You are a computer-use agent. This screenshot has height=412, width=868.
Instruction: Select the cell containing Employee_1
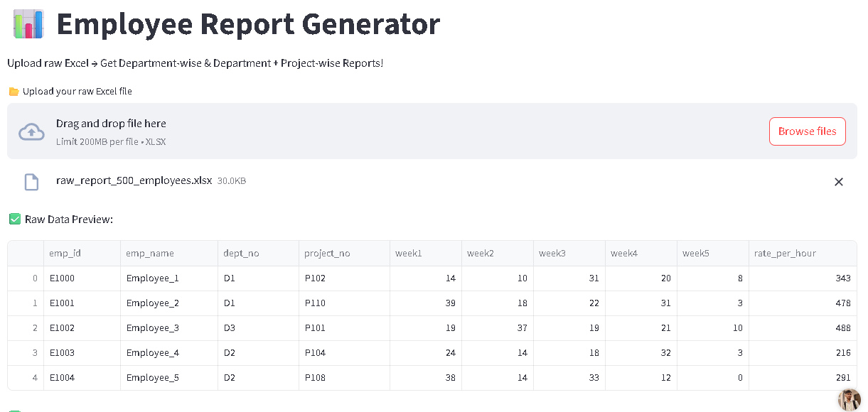152,278
